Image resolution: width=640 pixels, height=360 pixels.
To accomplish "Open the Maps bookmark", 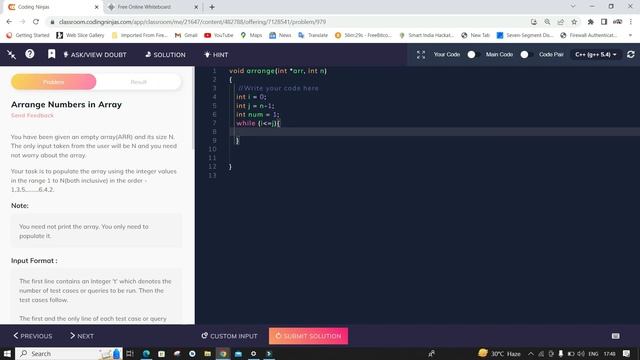I will (x=251, y=36).
